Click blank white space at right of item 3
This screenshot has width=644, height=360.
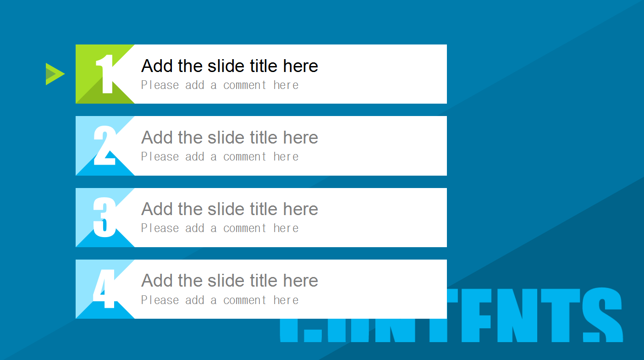point(390,217)
